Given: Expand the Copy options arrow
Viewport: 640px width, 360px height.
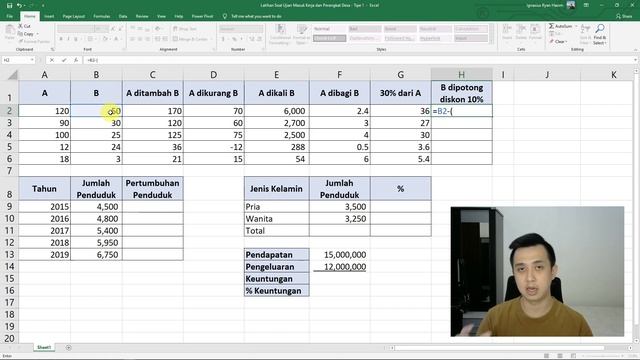Looking at the screenshot, I should (x=37, y=34).
